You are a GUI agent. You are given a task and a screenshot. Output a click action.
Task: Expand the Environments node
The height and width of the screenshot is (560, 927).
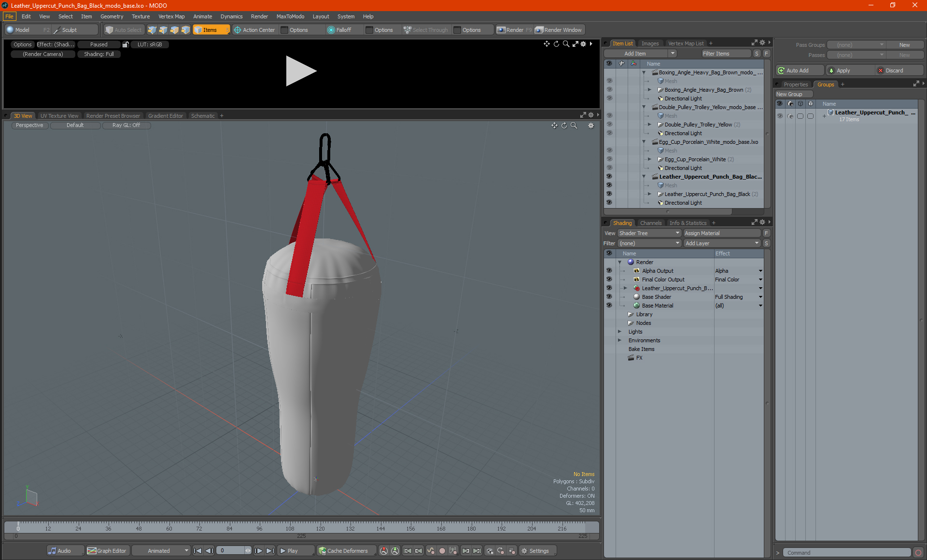tap(619, 340)
